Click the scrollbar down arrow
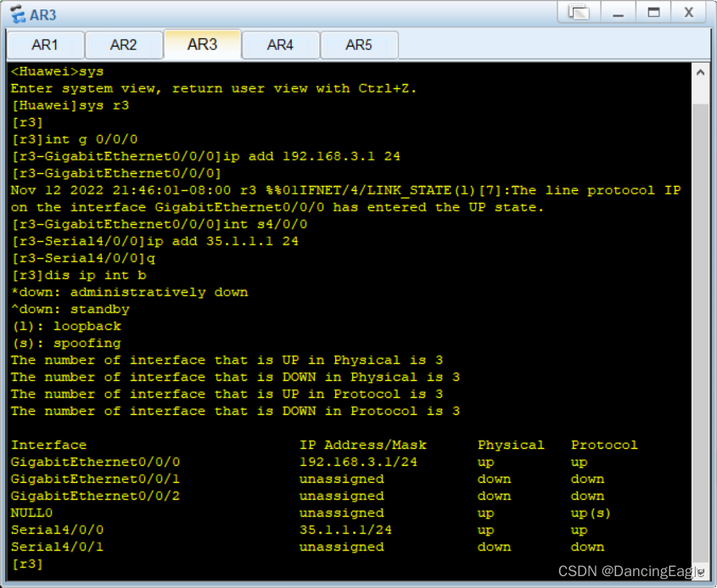The image size is (717, 588). pyautogui.click(x=700, y=572)
